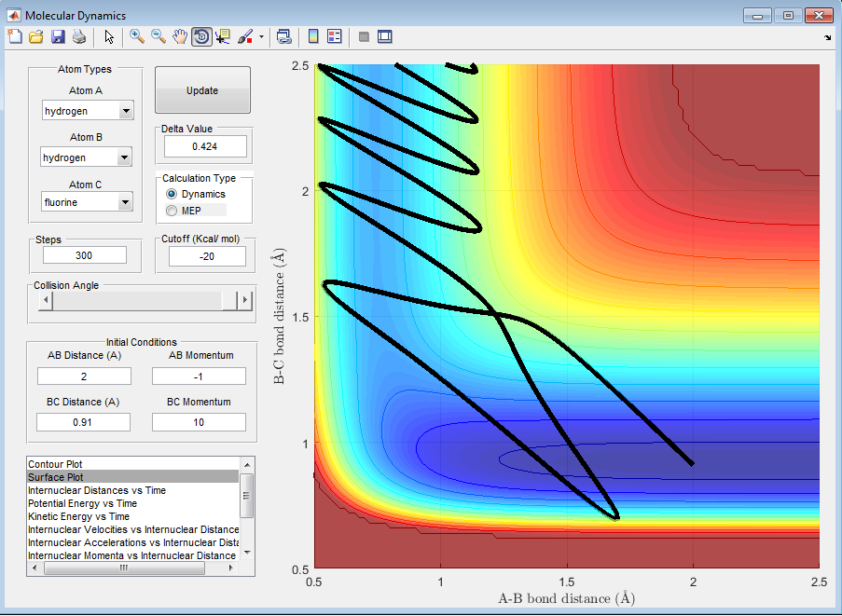The width and height of the screenshot is (842, 616).
Task: Select the Dynamics calculation type
Action: pos(172,194)
